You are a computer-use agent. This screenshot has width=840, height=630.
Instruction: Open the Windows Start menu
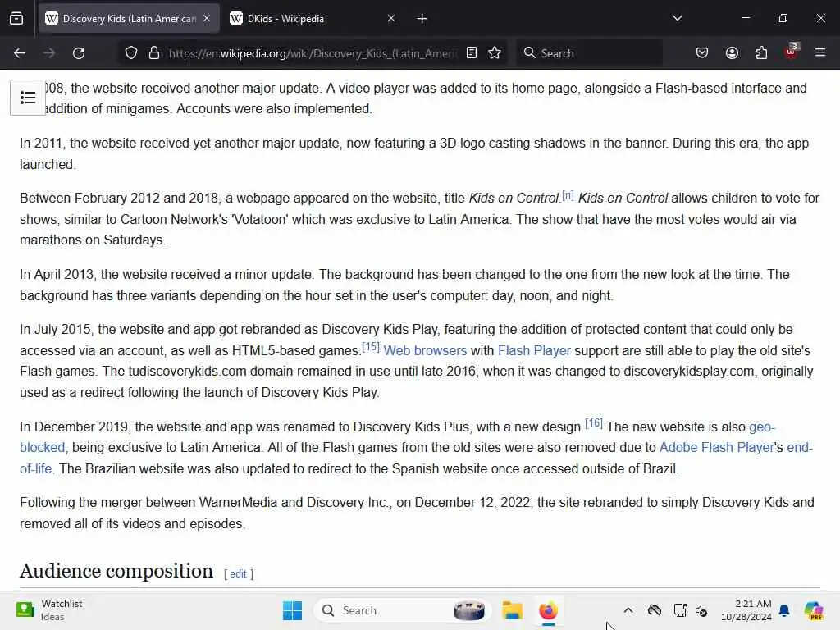(x=292, y=610)
